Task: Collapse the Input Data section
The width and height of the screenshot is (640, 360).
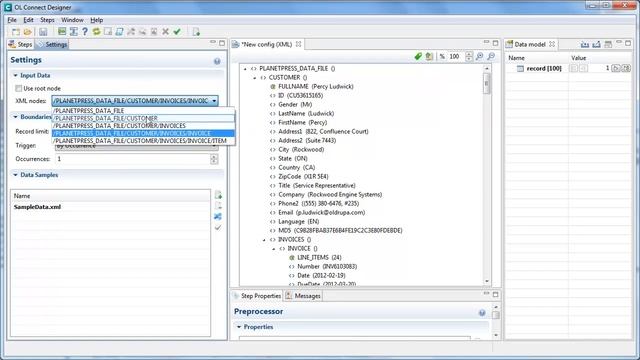Action: pyautogui.click(x=16, y=76)
